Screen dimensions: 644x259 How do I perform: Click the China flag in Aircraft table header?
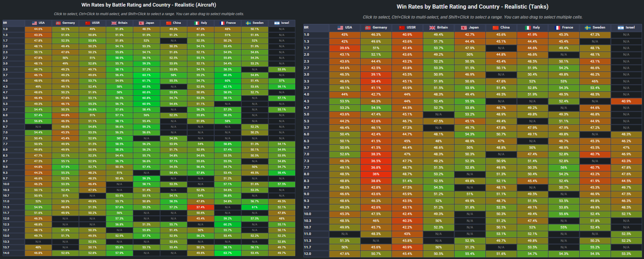tap(169, 23)
